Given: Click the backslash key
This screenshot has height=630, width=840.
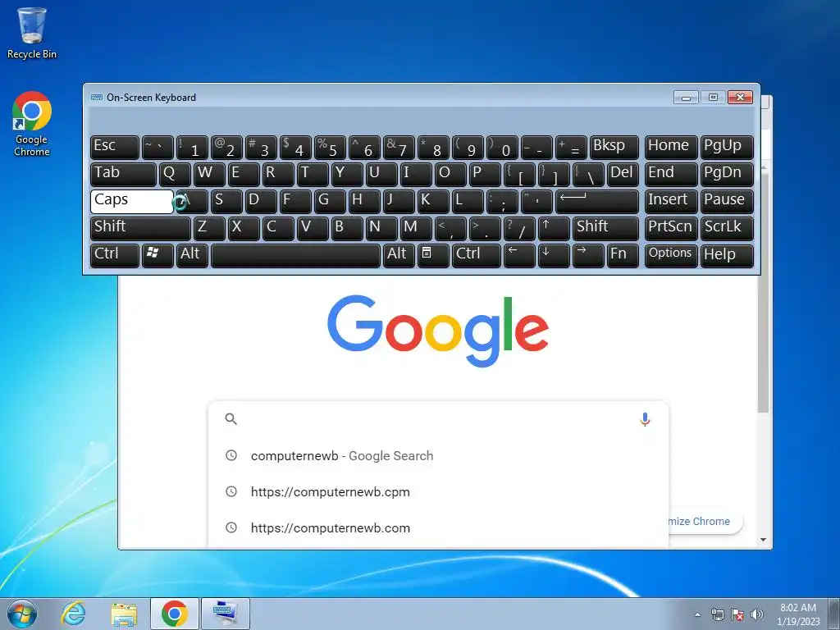Looking at the screenshot, I should [588, 175].
